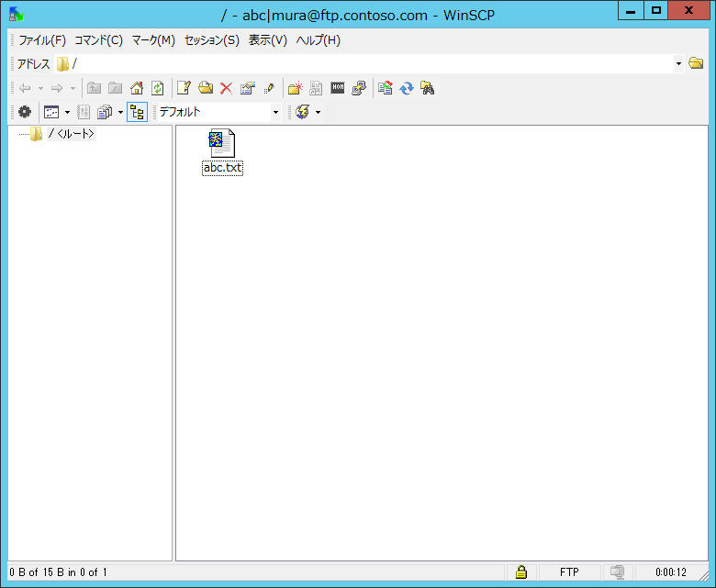Open the マーク(M) menu
The image size is (716, 588).
pyautogui.click(x=153, y=40)
